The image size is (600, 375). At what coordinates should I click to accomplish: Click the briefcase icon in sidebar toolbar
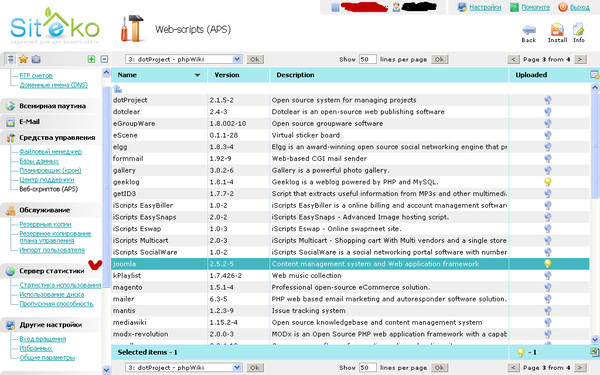coord(36,59)
